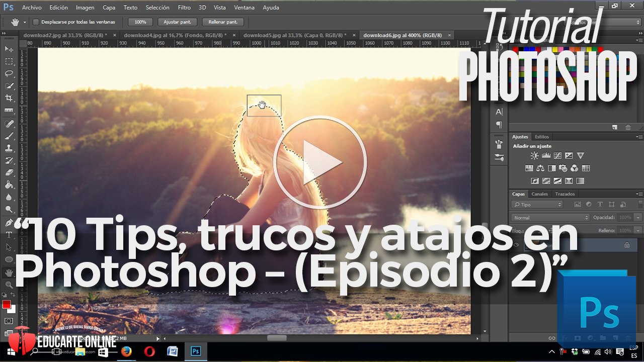644x362 pixels.
Task: Select the Horizontal Type tool
Action: coord(9,235)
